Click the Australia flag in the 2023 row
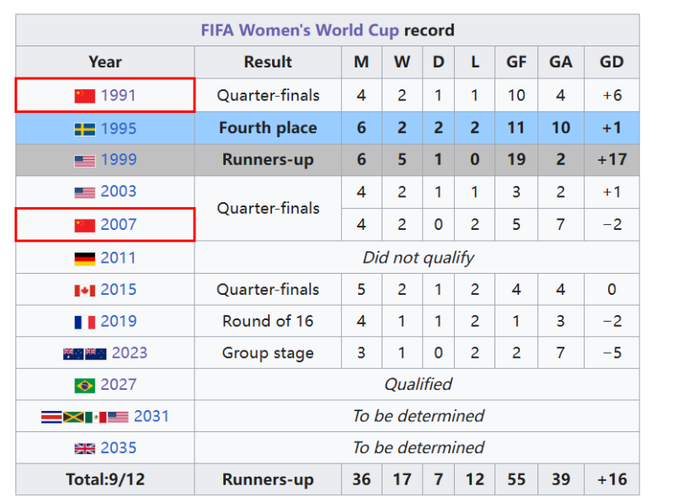700x502 pixels. 73,353
